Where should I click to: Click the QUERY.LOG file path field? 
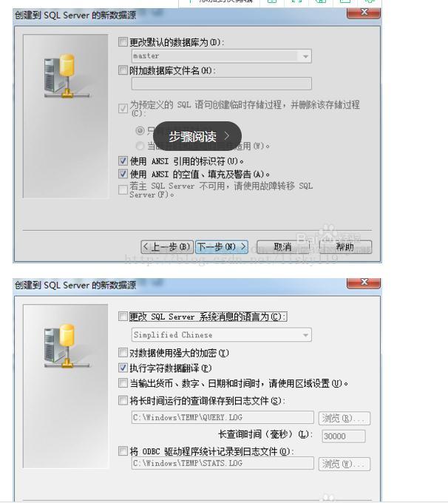[223, 417]
